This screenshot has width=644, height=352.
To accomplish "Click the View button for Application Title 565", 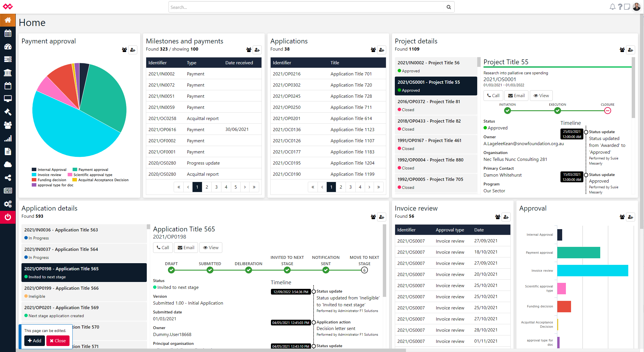I will 211,247.
